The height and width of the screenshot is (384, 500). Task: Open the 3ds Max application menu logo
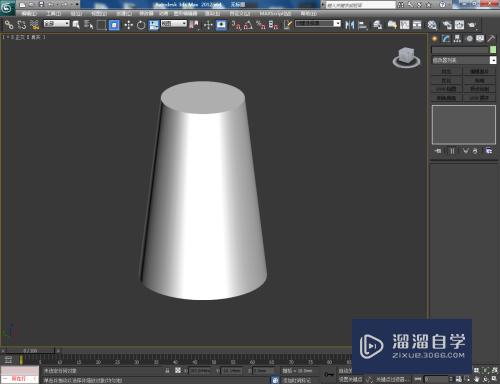[x=7, y=7]
